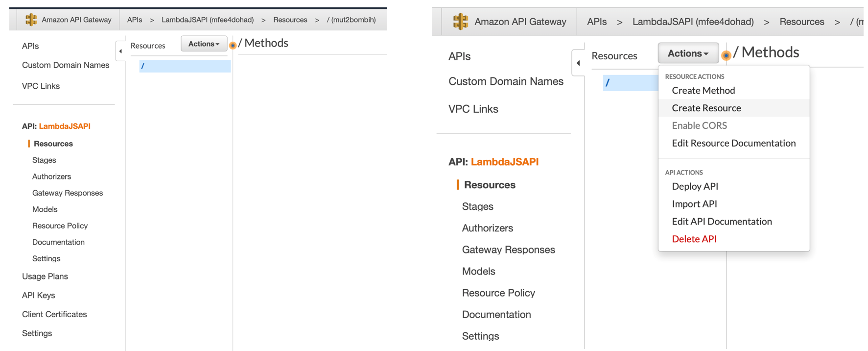Open Resource Policy in left sidebar
This screenshot has height=351, width=868.
coord(60,226)
